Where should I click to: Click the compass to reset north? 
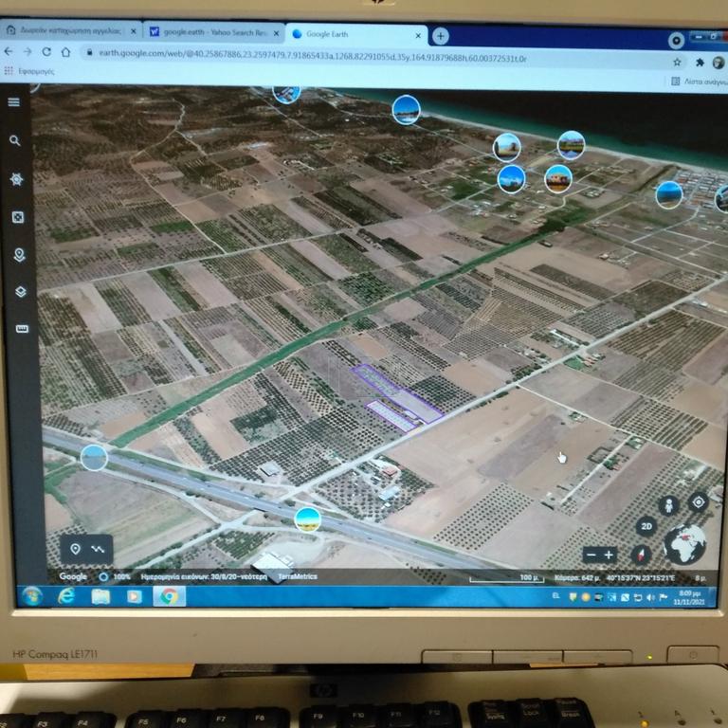pyautogui.click(x=641, y=554)
